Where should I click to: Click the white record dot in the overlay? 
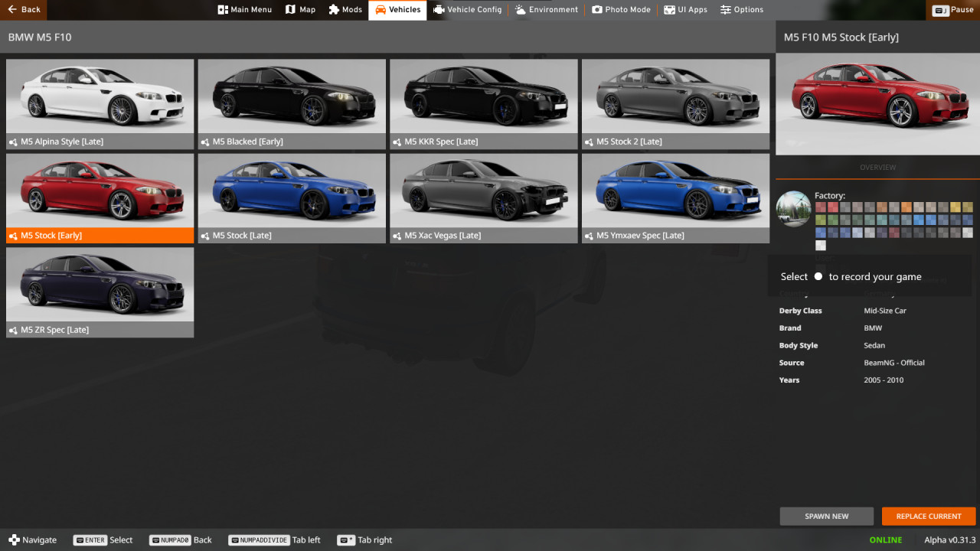818,276
